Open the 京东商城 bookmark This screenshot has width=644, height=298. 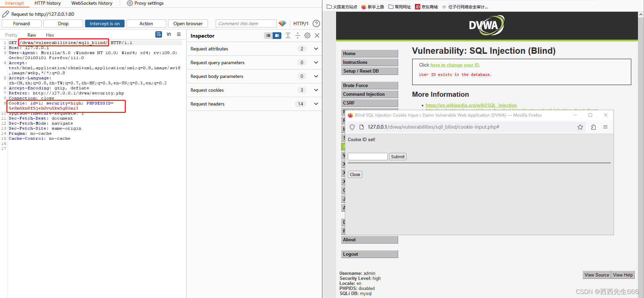pyautogui.click(x=427, y=7)
